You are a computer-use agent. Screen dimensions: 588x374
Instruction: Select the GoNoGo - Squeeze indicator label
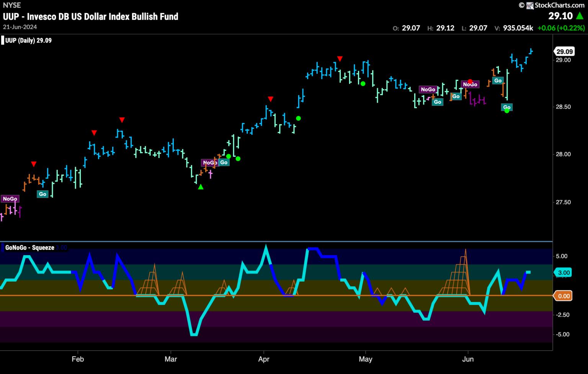pyautogui.click(x=29, y=248)
